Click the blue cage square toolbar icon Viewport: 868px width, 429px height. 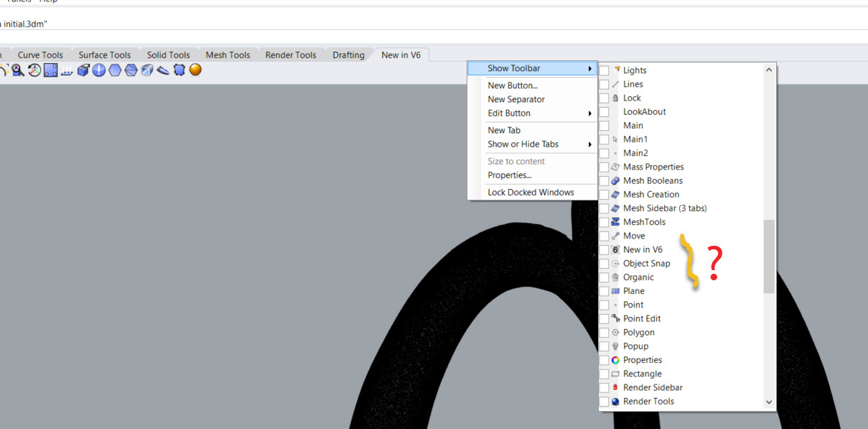point(179,70)
